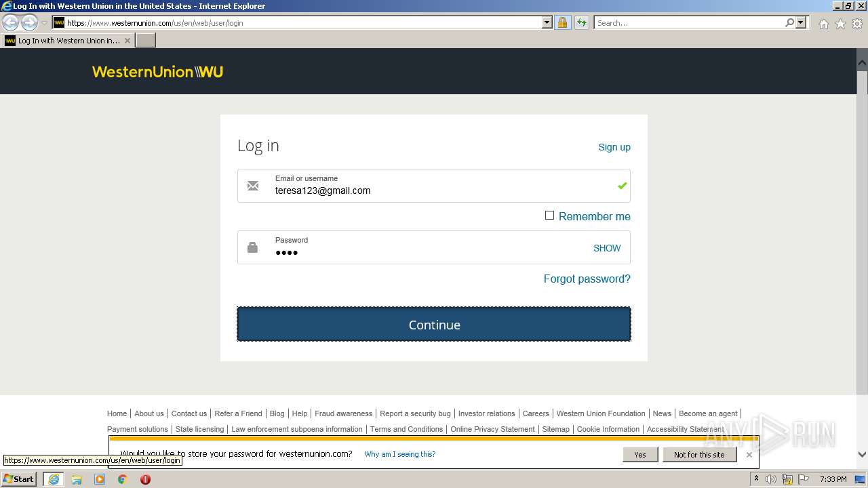Open Favorites star icon
Screen dimensions: 868x488
click(840, 24)
